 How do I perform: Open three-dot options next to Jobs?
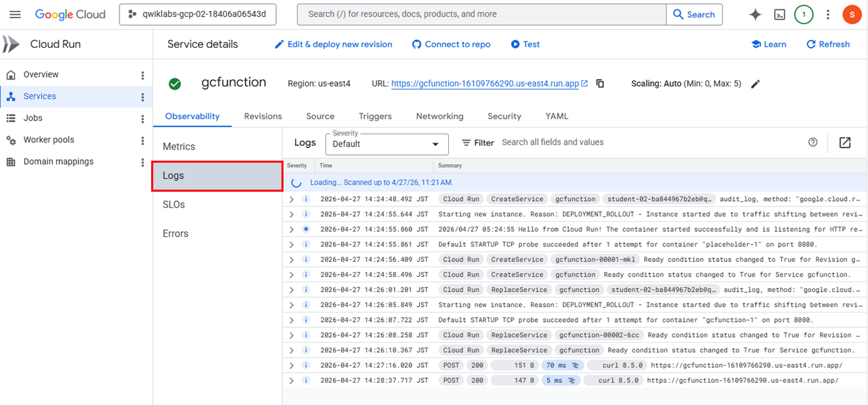pyautogui.click(x=142, y=119)
